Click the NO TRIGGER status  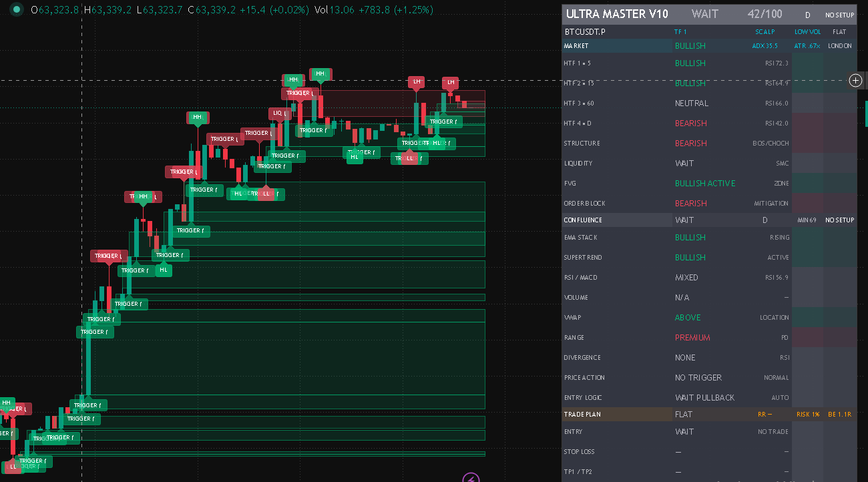tap(698, 378)
